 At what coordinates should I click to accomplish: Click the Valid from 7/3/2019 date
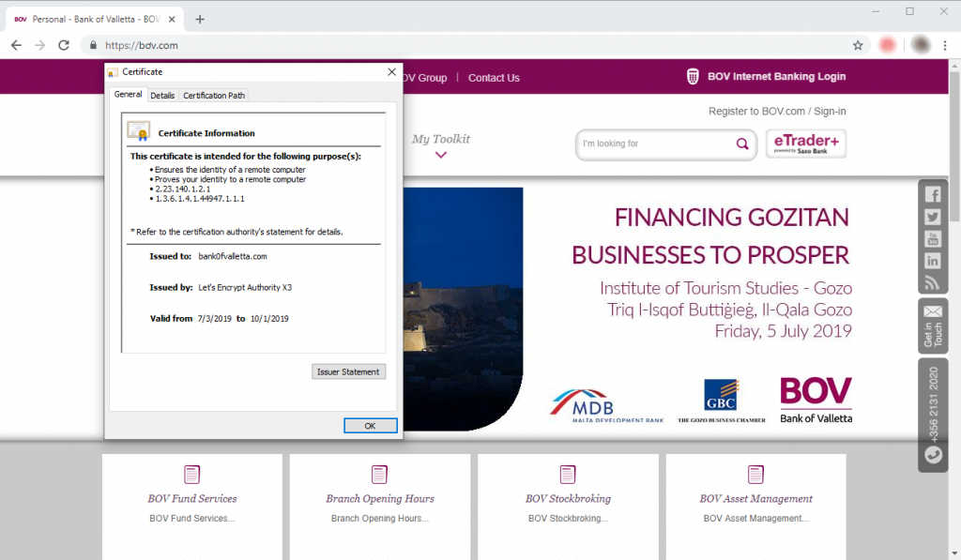215,319
